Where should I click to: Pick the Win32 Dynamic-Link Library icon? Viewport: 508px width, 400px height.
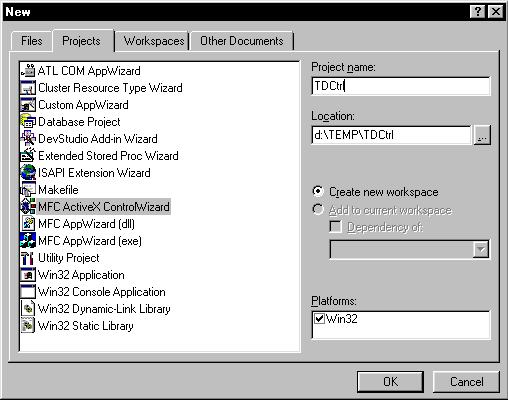(x=28, y=308)
